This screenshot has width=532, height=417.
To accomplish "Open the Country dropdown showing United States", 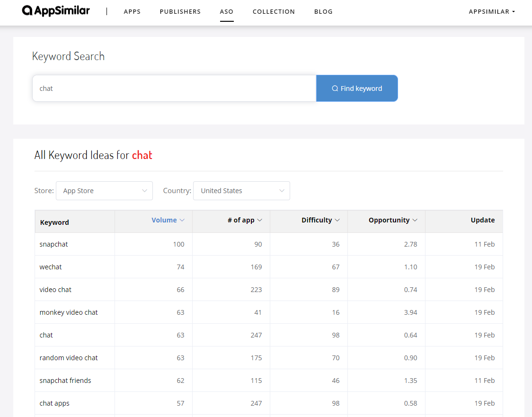I will point(241,190).
